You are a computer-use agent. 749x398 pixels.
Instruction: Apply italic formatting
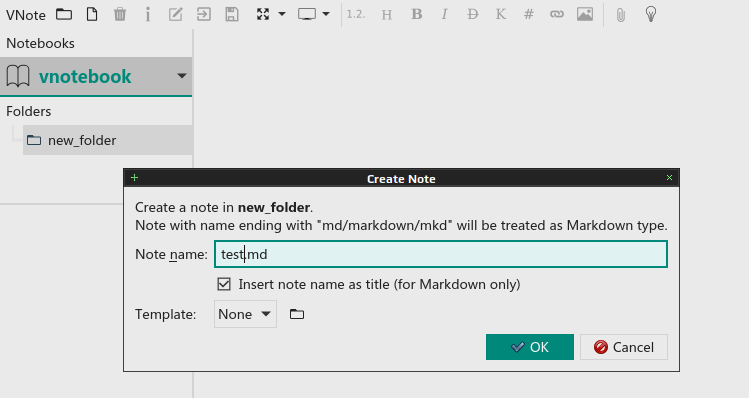point(444,14)
